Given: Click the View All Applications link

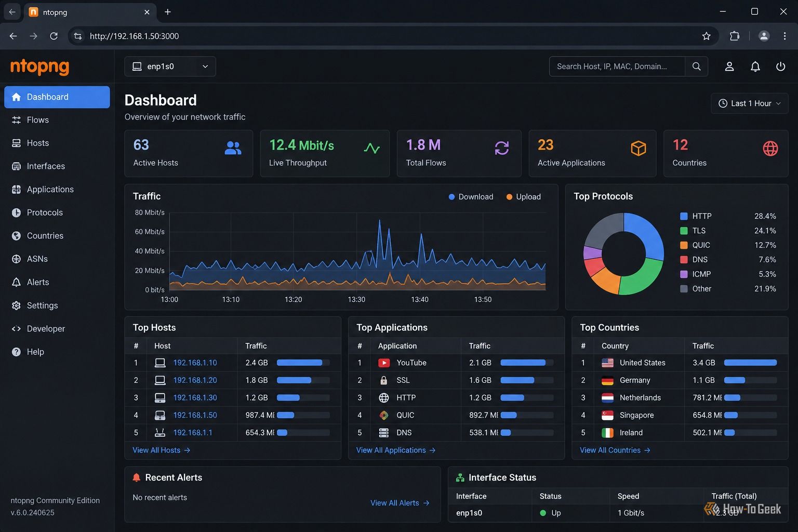Looking at the screenshot, I should 396,450.
